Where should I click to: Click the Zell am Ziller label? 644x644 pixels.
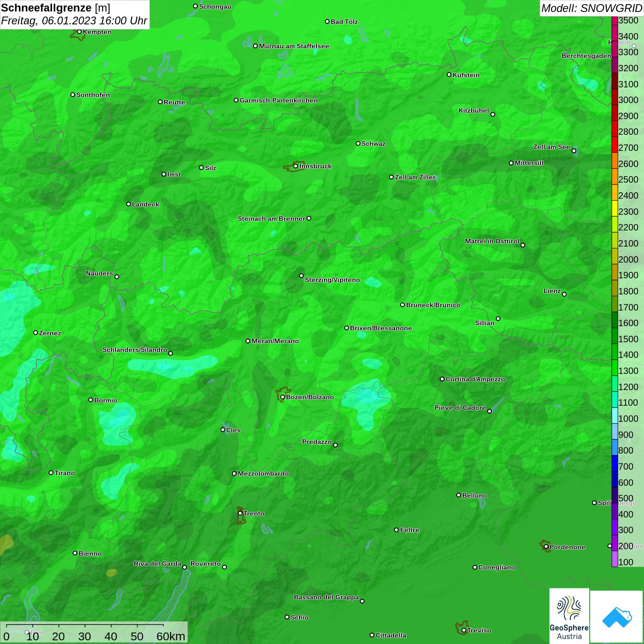pos(415,177)
